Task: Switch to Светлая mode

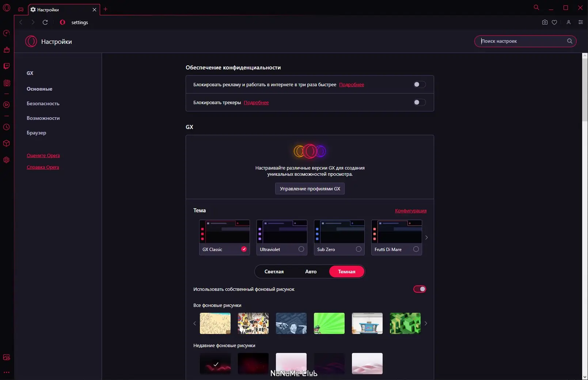Action: point(274,271)
